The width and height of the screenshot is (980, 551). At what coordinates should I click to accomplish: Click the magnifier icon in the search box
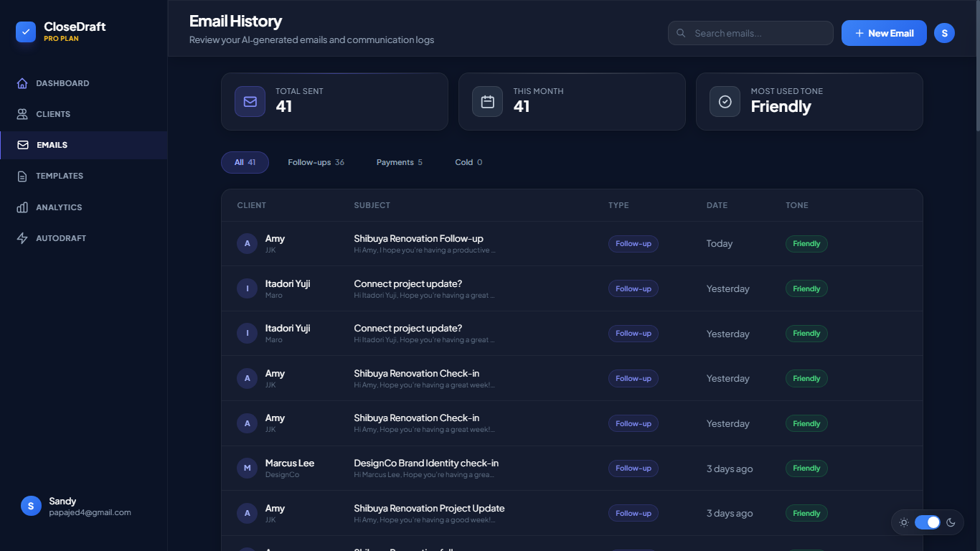(x=681, y=33)
